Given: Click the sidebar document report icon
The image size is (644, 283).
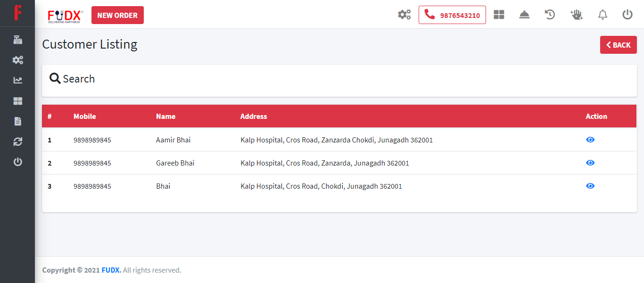Looking at the screenshot, I should (17, 121).
